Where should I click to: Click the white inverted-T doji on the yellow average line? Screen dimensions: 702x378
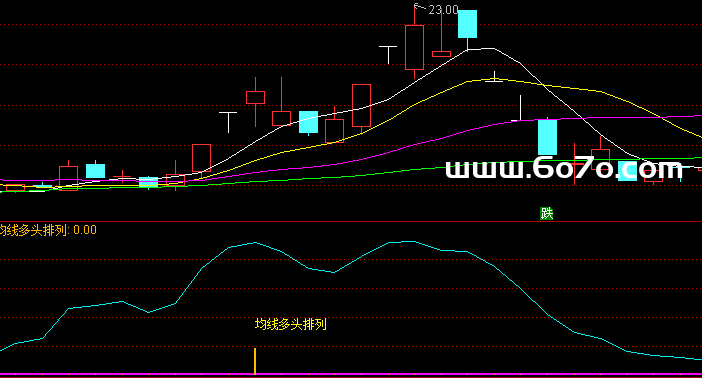[494, 77]
